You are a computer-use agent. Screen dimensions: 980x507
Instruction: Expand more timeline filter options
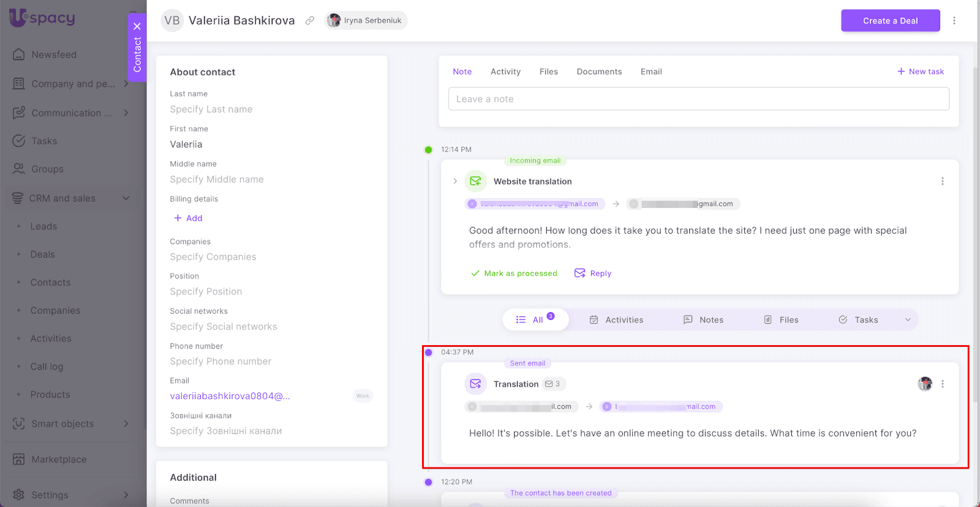[908, 320]
